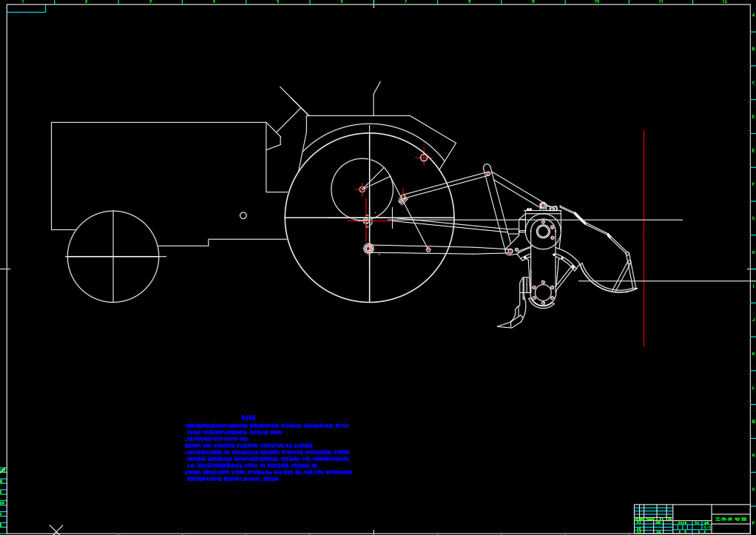This screenshot has width=756, height=535.
Task: Click the top pin of the upper link mast
Action: pos(487,172)
